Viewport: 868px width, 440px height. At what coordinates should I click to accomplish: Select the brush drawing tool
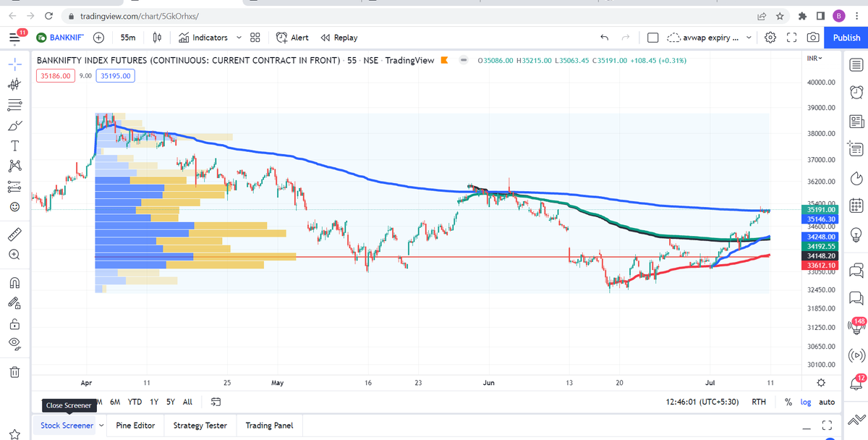[x=14, y=126]
